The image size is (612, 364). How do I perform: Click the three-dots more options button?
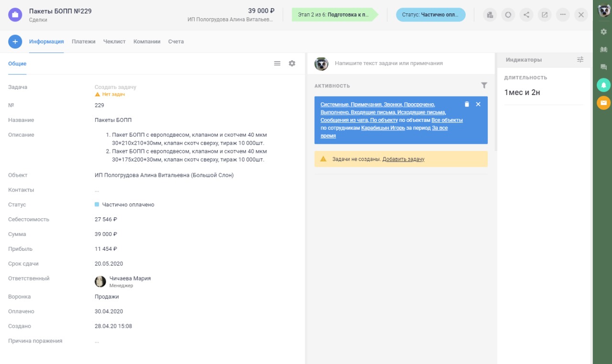tap(563, 15)
